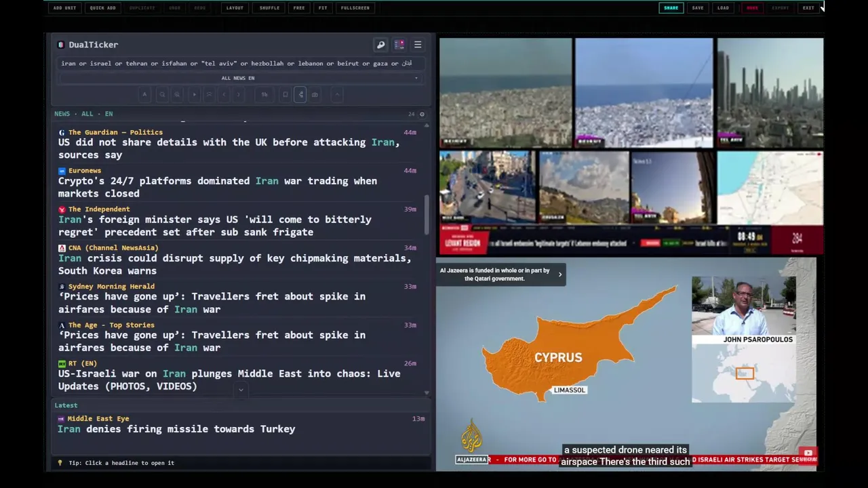The height and width of the screenshot is (488, 868).
Task: Select the regional map thumbnail in webcam grid
Action: click(x=770, y=187)
